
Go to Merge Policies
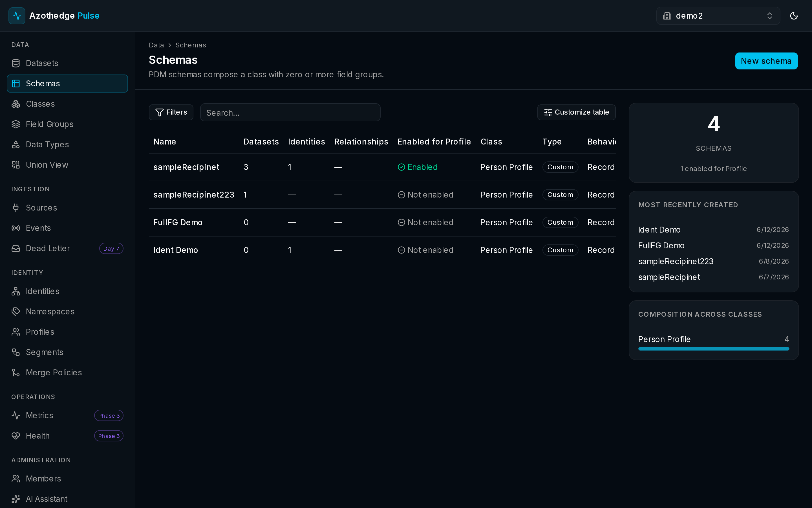pyautogui.click(x=67, y=373)
